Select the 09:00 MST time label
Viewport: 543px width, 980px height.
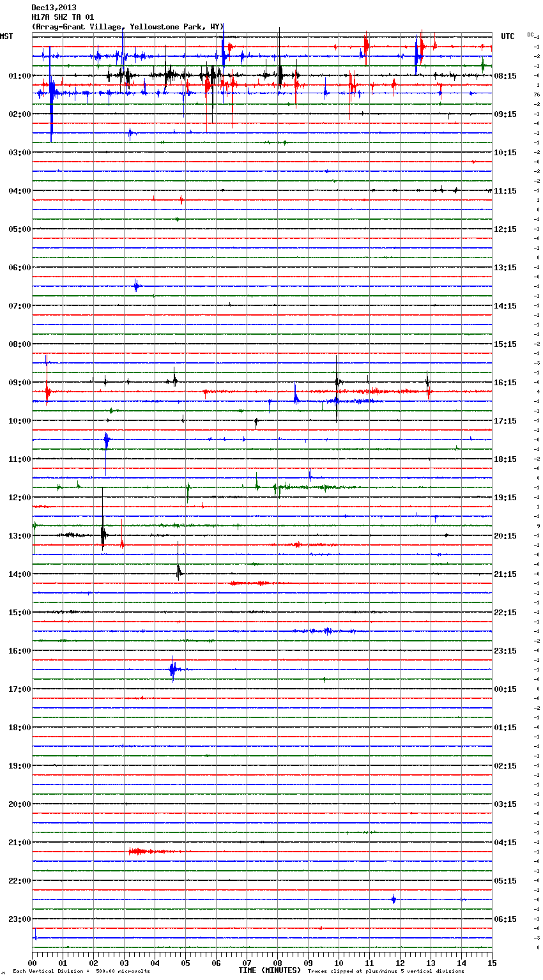[x=20, y=383]
